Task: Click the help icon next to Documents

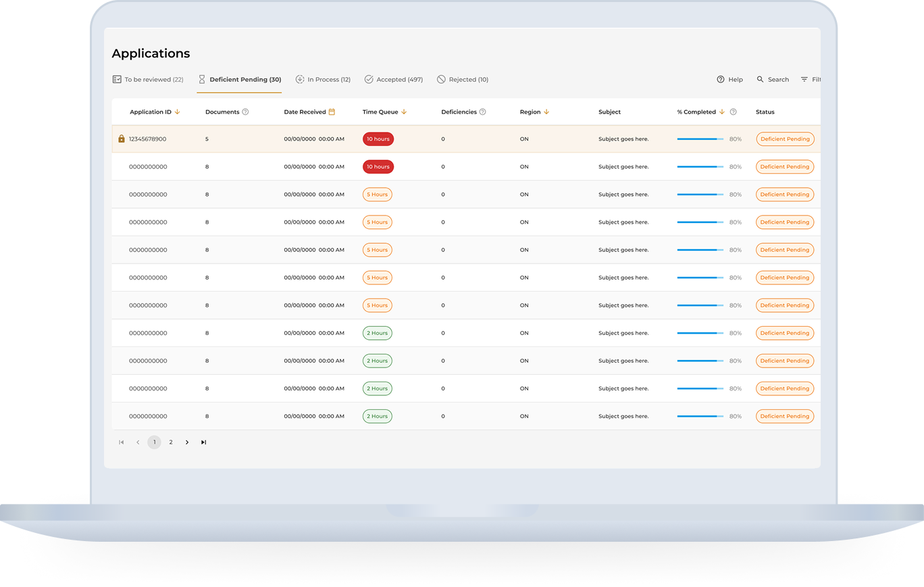Action: coord(245,112)
